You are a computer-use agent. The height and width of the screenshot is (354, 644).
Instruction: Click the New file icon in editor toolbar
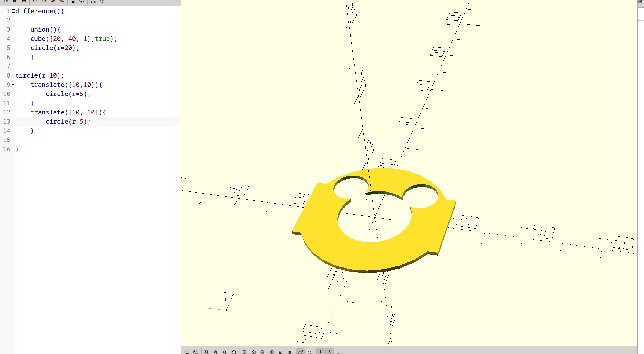pos(6,1)
